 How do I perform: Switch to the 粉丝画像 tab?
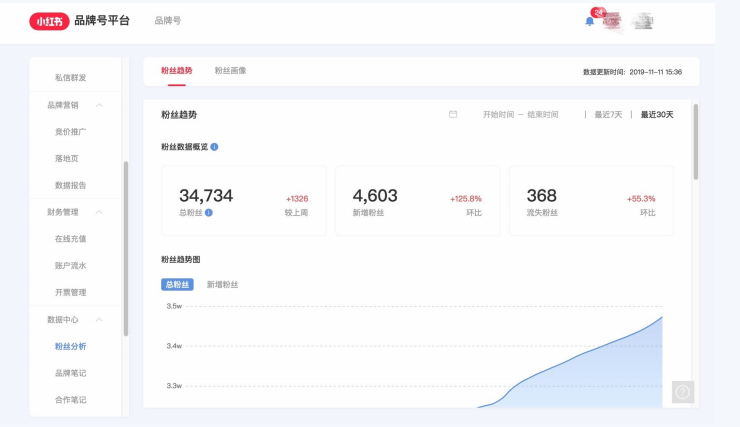tap(230, 71)
